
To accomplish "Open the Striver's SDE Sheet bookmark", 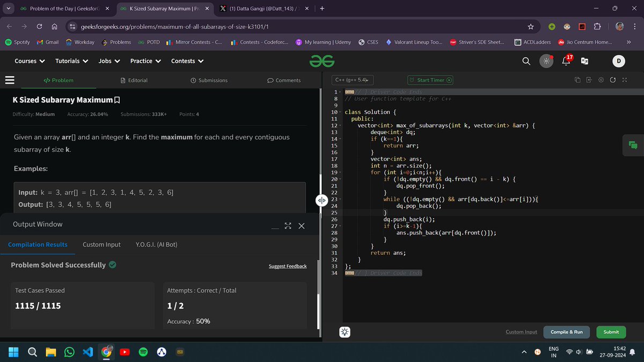I will (477, 42).
